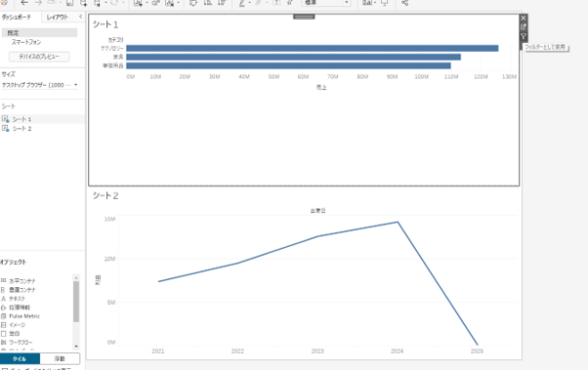
Task: Click the 売上 axis title in Sheet 1
Action: click(321, 87)
